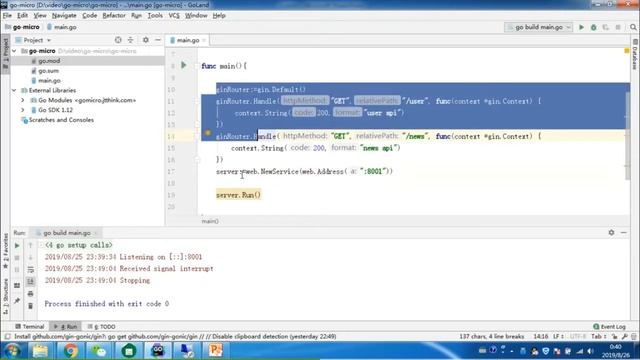640x360 pixels.
Task: Collapse the go-micro project root
Action: (14, 51)
